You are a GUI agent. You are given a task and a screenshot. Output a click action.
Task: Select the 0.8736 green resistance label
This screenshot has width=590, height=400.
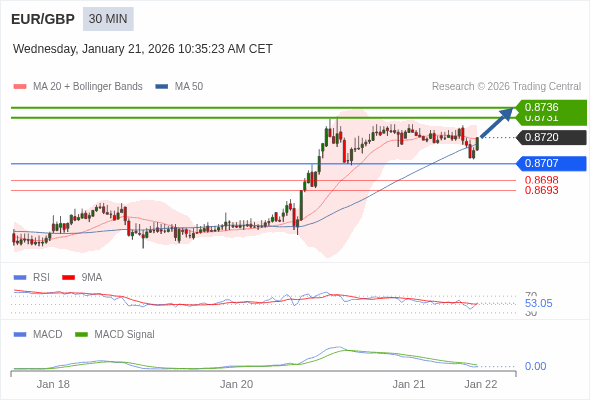[551, 107]
